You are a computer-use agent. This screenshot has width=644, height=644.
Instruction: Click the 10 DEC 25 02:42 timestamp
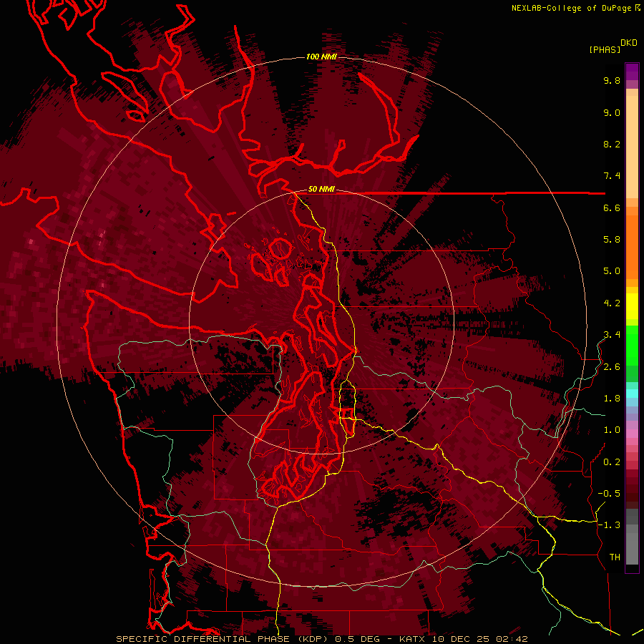click(479, 639)
